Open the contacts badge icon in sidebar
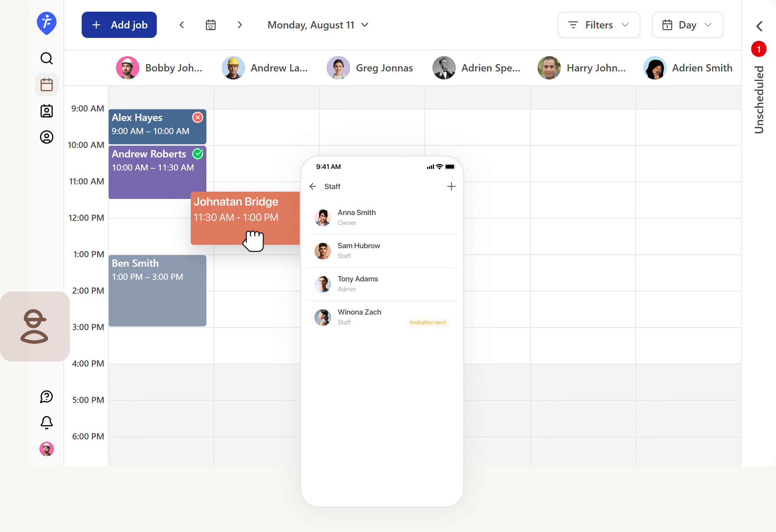Image resolution: width=776 pixels, height=532 pixels. pyautogui.click(x=46, y=111)
